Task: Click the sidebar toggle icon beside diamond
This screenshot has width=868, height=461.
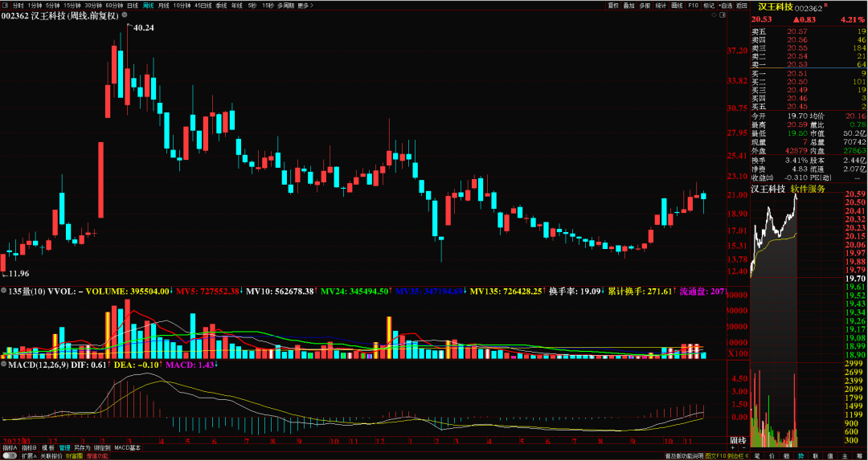Action: [x=723, y=15]
